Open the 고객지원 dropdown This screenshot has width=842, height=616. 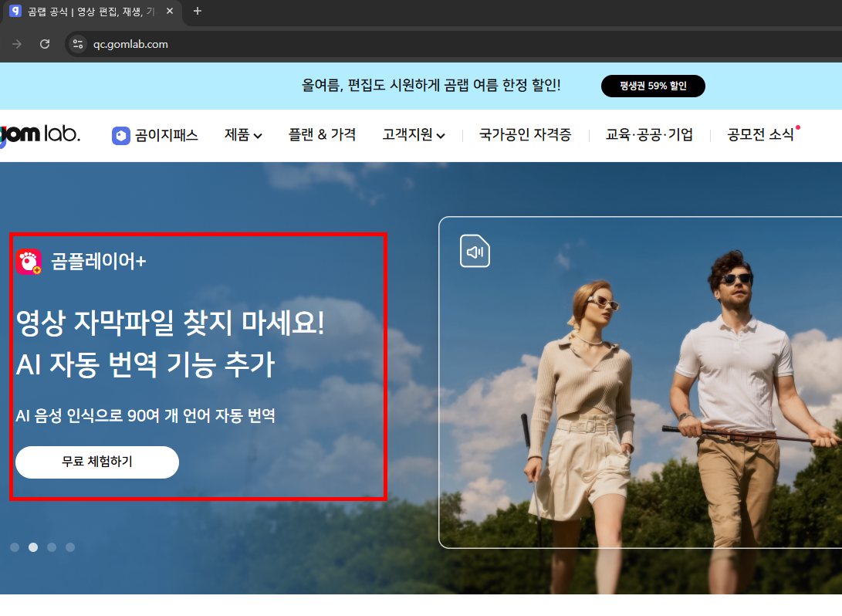[413, 134]
